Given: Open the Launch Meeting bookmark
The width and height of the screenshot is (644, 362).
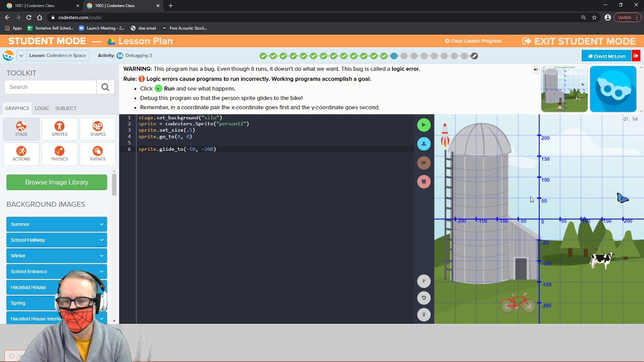Looking at the screenshot, I should 102,28.
